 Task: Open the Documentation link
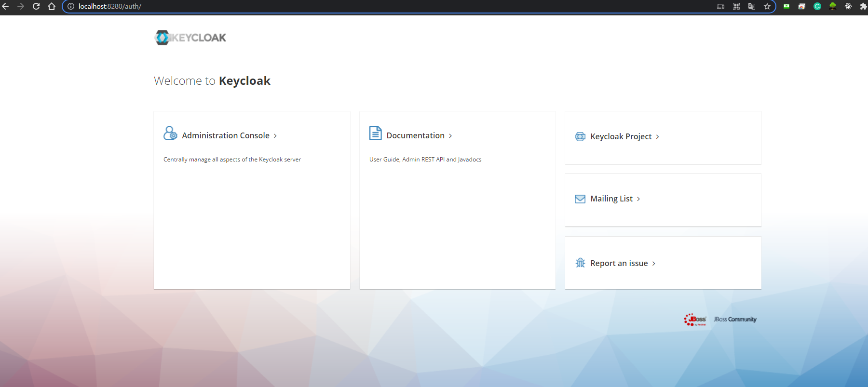(x=415, y=135)
